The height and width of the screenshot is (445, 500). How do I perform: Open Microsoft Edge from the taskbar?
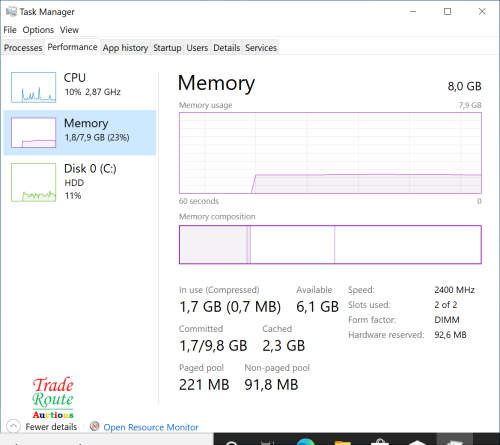(x=305, y=441)
